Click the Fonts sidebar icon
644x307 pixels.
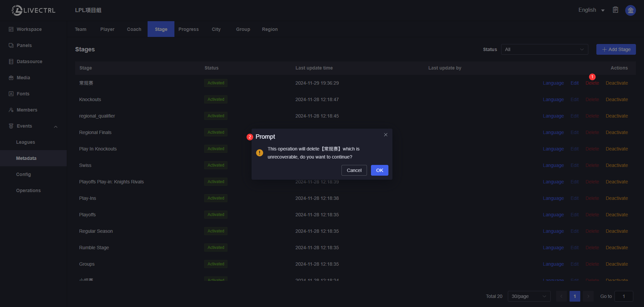point(11,94)
